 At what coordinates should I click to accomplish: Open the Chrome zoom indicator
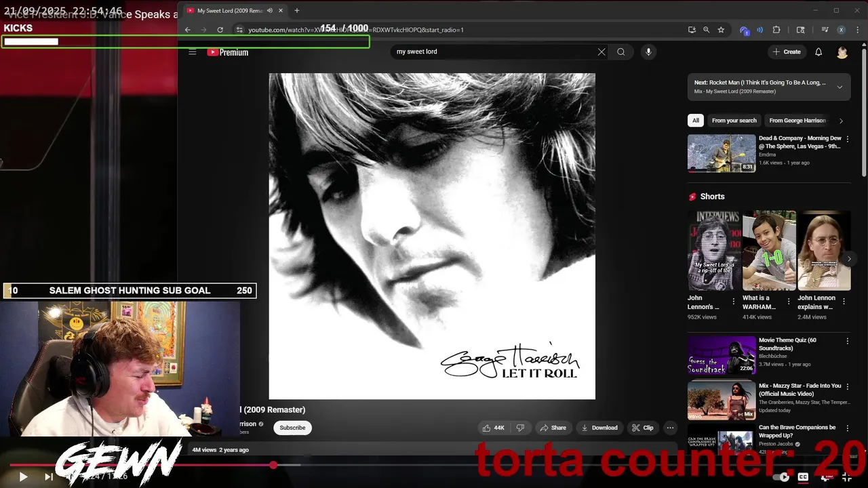click(x=706, y=30)
